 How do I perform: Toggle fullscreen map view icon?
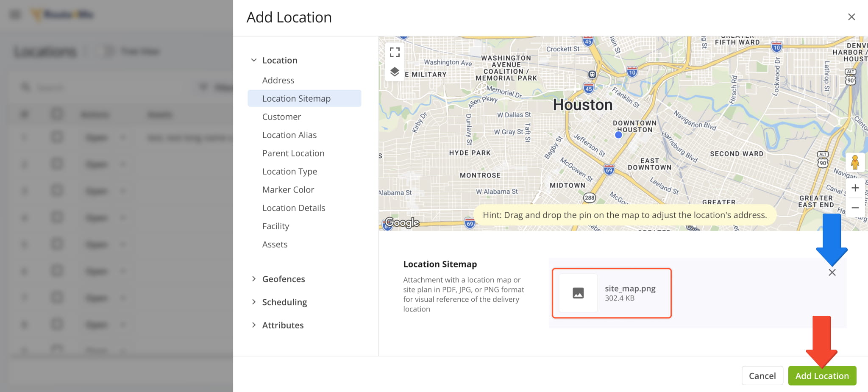[x=395, y=52]
